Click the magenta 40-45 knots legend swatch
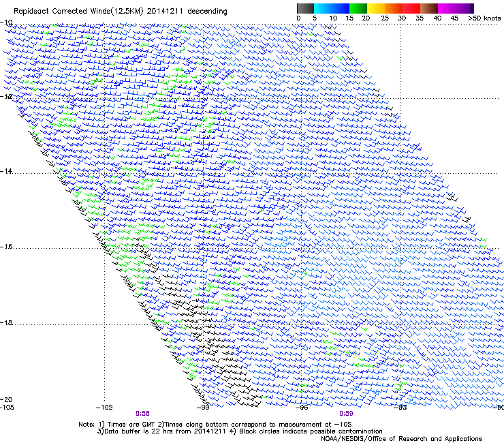 tap(447, 8)
